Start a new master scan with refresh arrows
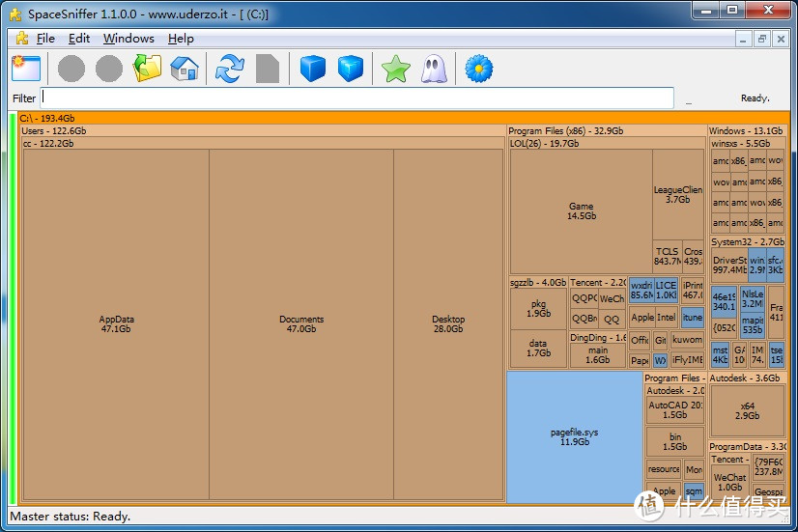Screen dimensions: 798x532 tap(230, 69)
